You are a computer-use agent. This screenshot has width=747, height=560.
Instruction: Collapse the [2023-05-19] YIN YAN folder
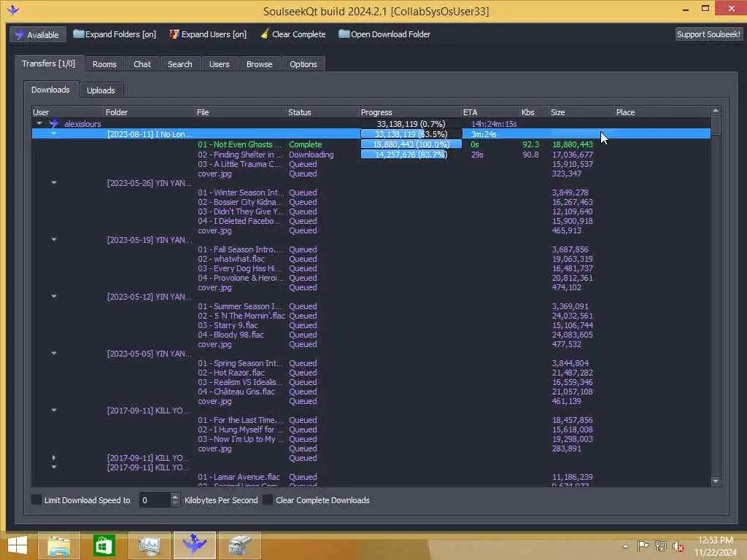click(x=54, y=239)
